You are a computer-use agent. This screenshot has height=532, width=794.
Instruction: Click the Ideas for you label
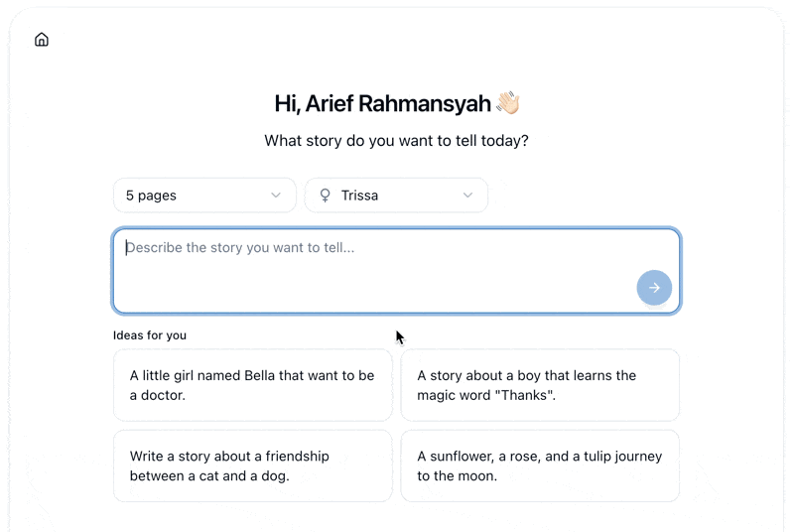click(150, 335)
